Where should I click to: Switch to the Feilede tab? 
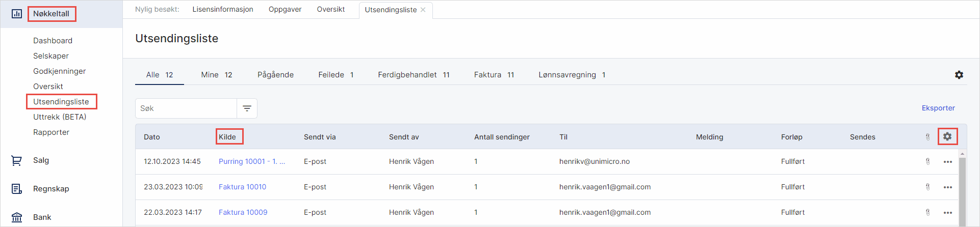click(x=336, y=75)
